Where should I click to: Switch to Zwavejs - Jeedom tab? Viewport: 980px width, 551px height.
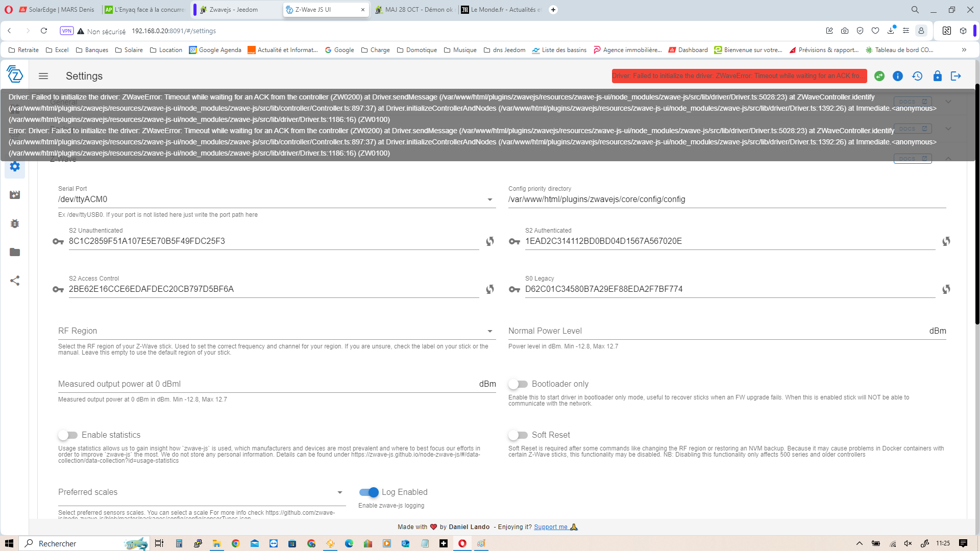tap(238, 10)
